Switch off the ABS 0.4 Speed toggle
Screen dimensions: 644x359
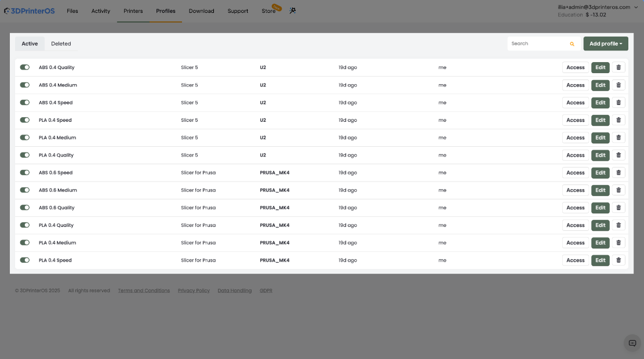pyautogui.click(x=25, y=103)
